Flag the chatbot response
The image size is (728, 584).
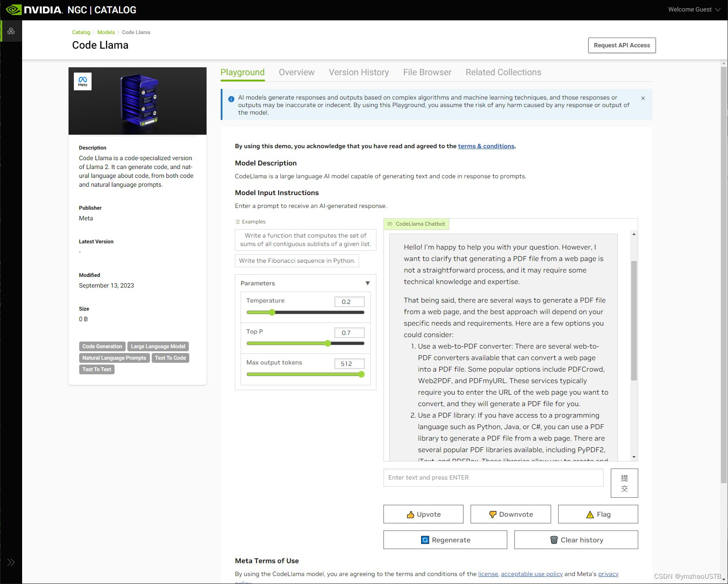598,514
